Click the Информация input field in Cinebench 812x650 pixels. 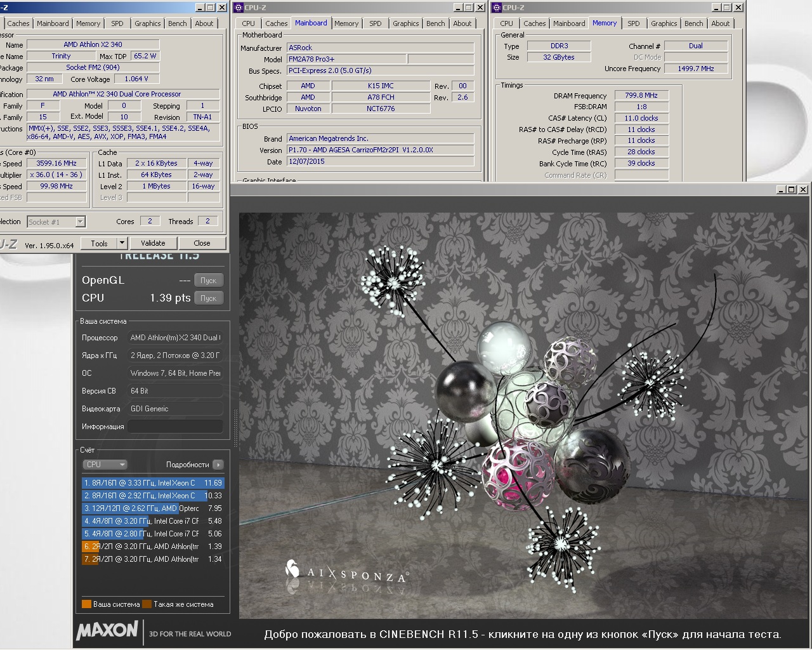[175, 427]
